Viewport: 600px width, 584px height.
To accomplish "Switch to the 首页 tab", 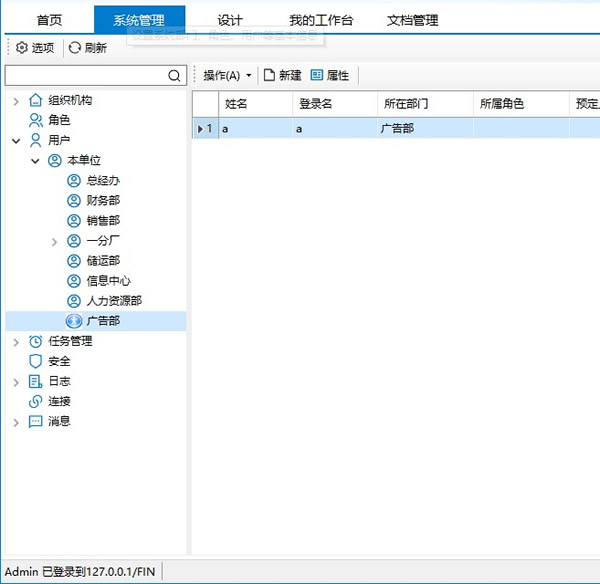I will [x=49, y=20].
